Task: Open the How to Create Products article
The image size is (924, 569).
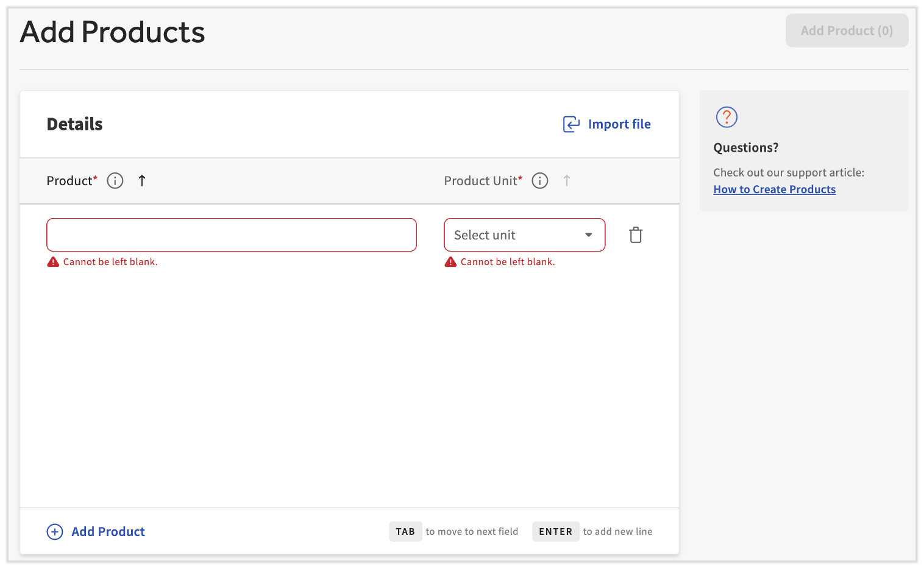Action: coord(774,189)
